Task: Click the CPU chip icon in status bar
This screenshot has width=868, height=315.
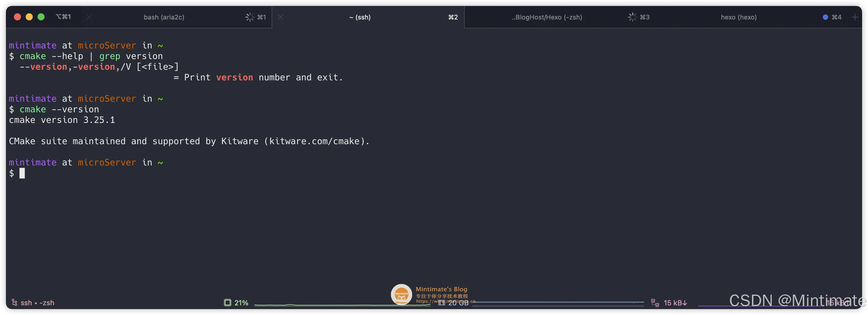Action: (227, 303)
